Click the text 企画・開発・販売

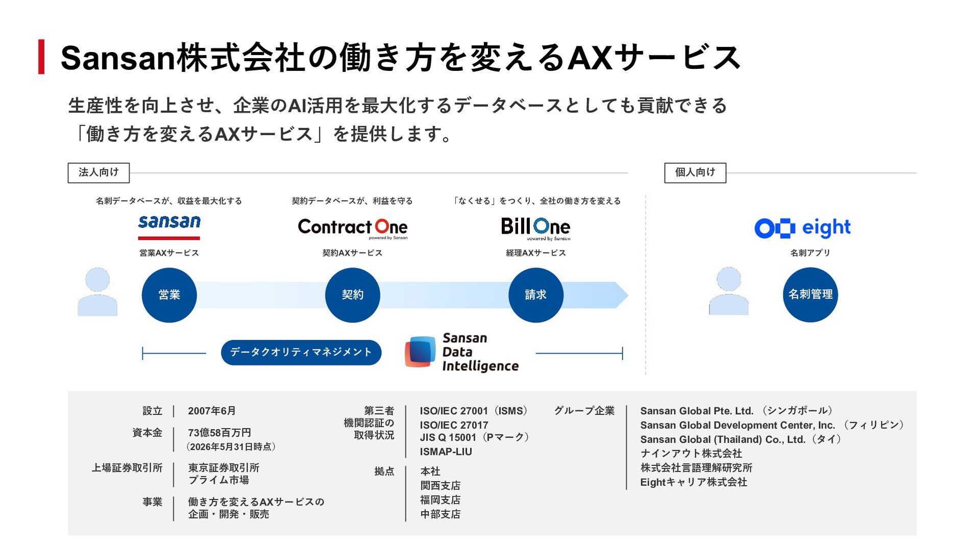(x=229, y=515)
